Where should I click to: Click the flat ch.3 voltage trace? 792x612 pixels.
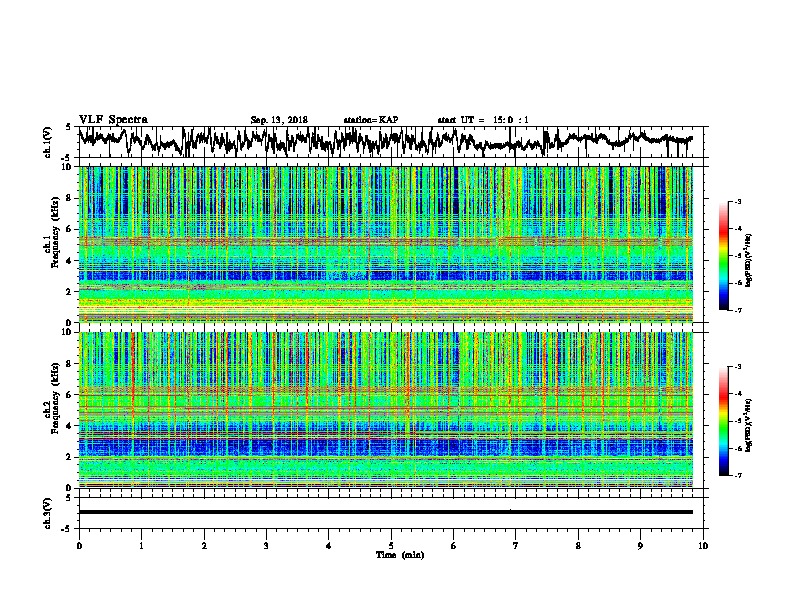[385, 512]
